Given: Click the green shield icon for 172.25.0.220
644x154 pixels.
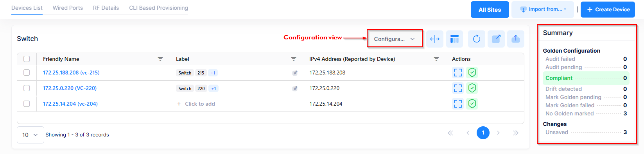Looking at the screenshot, I should click(472, 88).
